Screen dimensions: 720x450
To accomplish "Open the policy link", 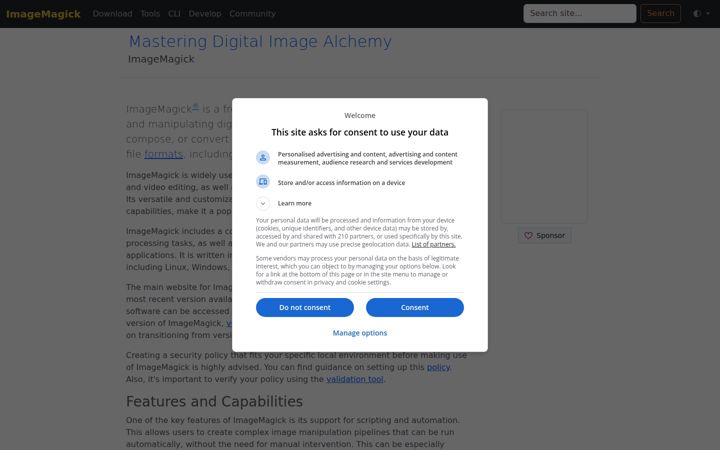I will (x=438, y=367).
